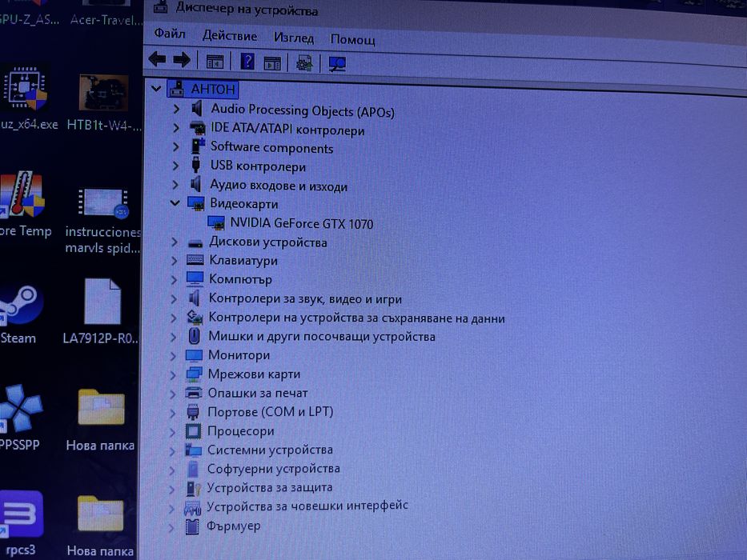This screenshot has height=560, width=747.
Task: Click the firmware chip icon Фърмуер
Action: coord(192,526)
